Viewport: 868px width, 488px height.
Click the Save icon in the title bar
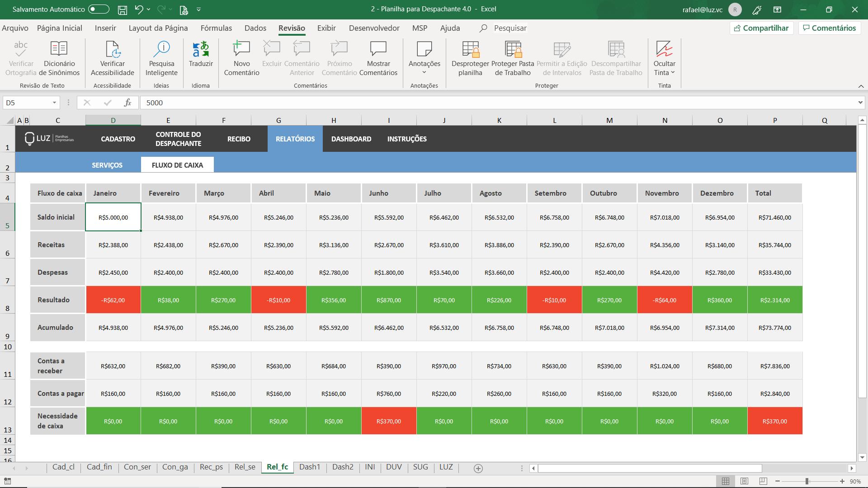pos(122,9)
